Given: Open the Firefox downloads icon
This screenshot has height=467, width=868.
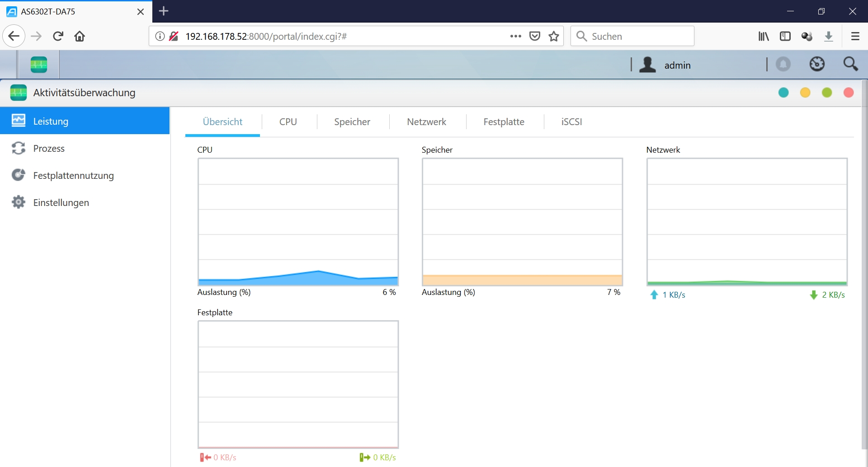Looking at the screenshot, I should 829,36.
